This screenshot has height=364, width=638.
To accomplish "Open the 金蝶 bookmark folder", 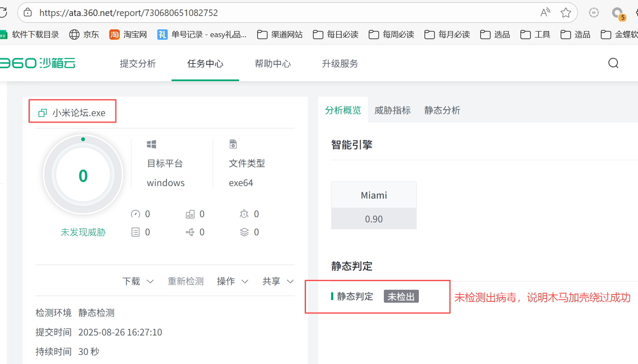I will [619, 35].
